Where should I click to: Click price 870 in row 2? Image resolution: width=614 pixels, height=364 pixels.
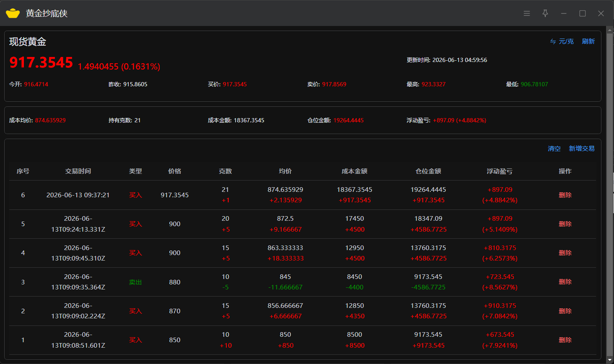pos(175,311)
